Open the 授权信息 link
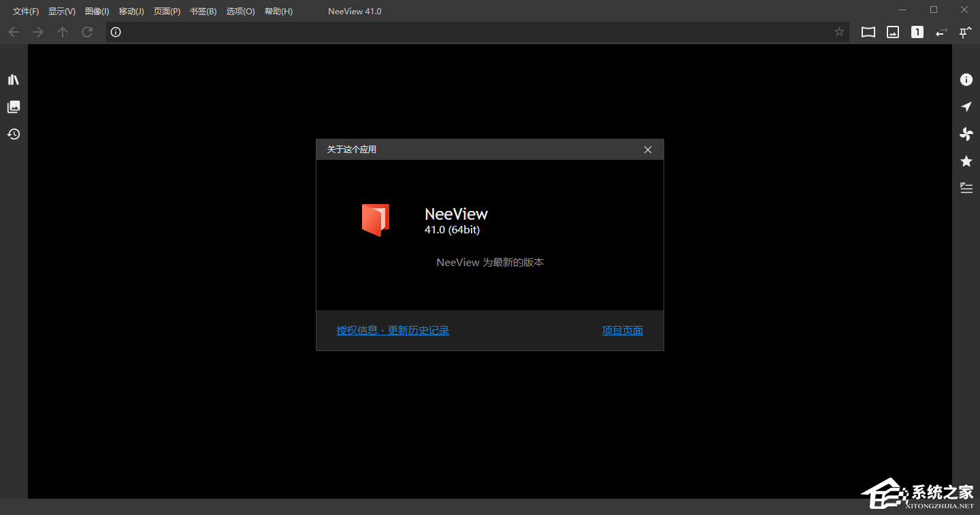 (357, 331)
